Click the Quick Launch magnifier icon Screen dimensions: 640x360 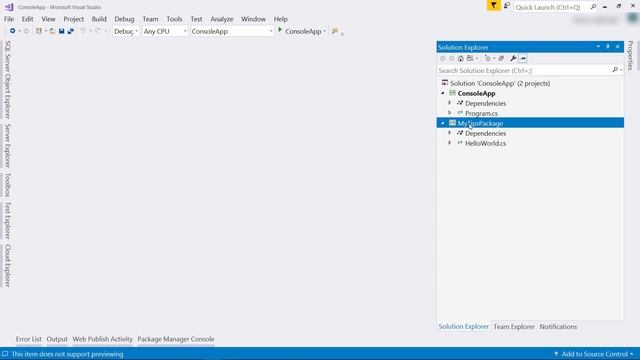pyautogui.click(x=593, y=7)
